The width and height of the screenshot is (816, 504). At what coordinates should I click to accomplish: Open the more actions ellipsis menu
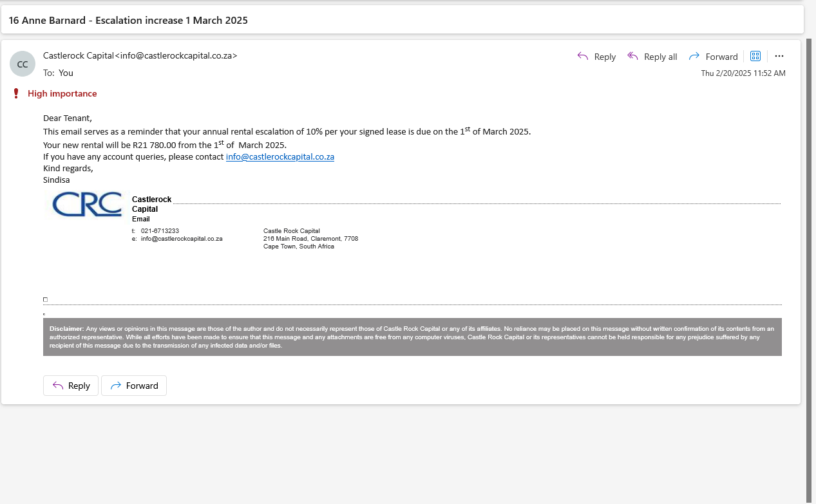[x=779, y=56]
